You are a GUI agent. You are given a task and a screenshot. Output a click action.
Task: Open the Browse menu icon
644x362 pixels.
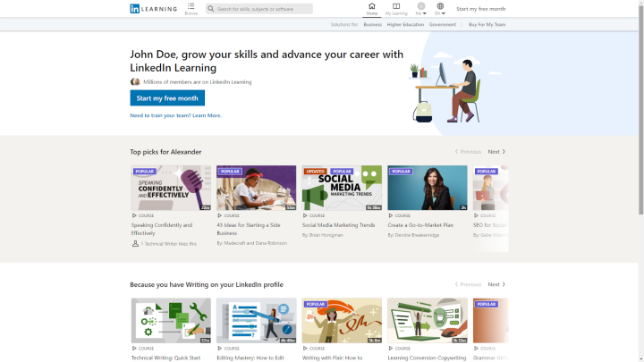point(191,6)
